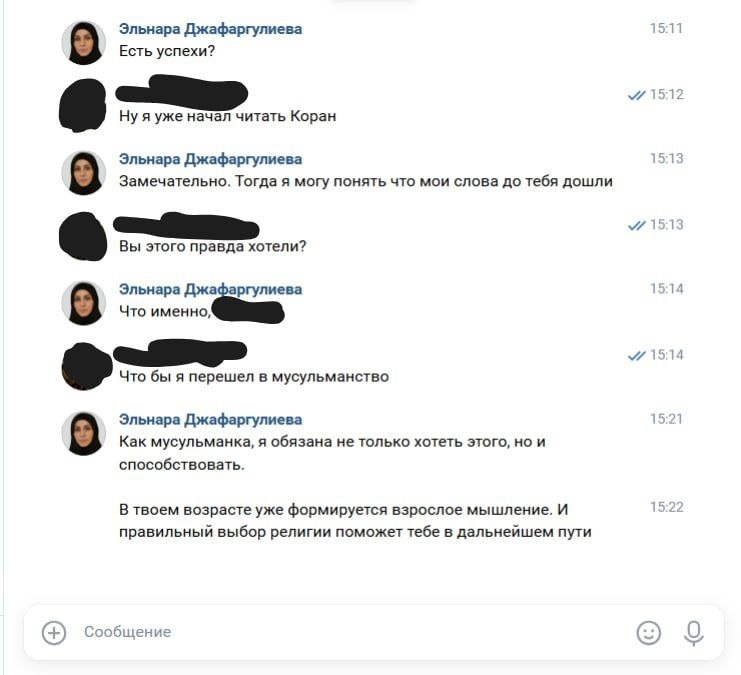741x675 pixels.
Task: Select message 'Есть успехи?'
Action: 167,51
